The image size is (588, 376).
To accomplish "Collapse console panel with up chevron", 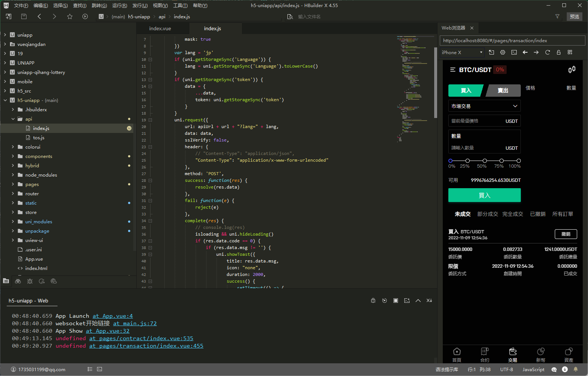I will pos(418,301).
